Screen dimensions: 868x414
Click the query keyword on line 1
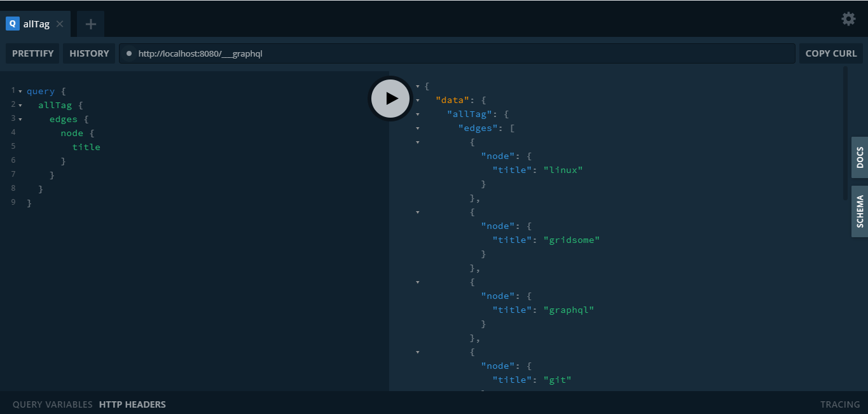pyautogui.click(x=41, y=91)
